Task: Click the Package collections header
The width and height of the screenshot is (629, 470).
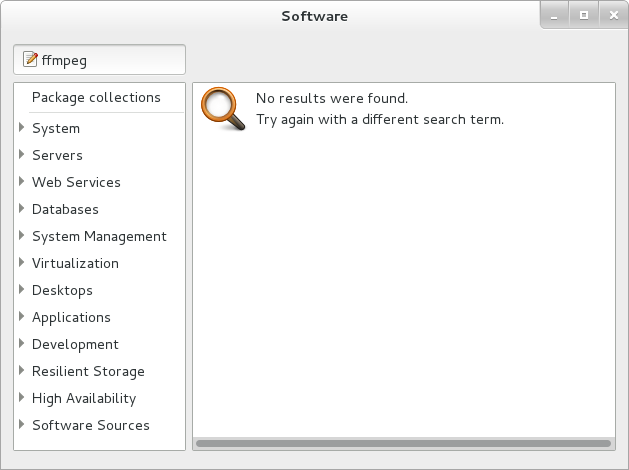Action: pos(96,97)
